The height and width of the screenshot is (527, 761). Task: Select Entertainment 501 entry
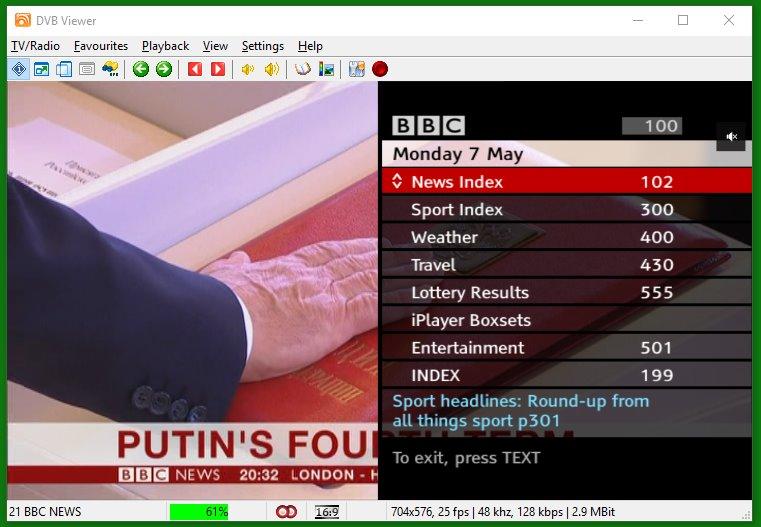click(567, 347)
